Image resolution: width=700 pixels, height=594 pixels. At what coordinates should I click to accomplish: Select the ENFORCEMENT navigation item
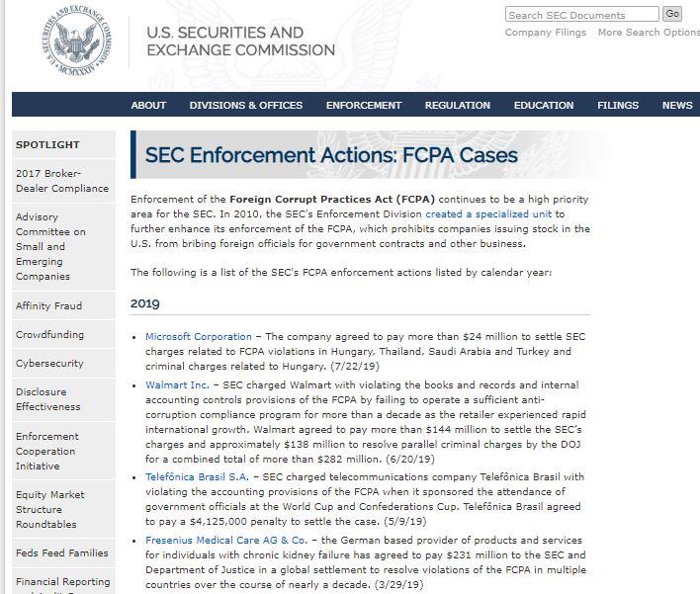(364, 106)
